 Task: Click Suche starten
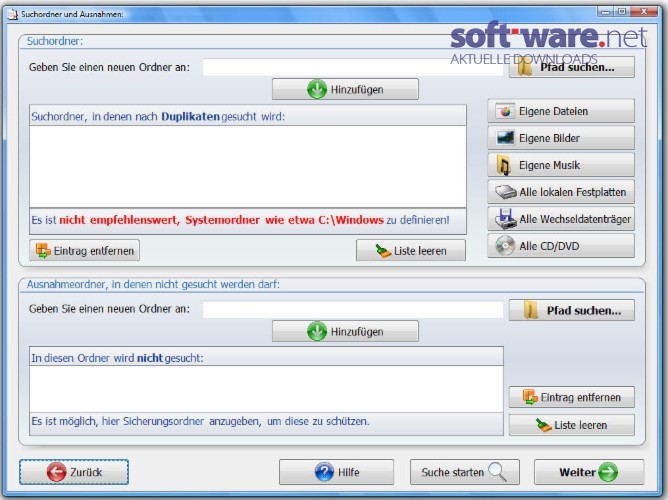pyautogui.click(x=464, y=472)
